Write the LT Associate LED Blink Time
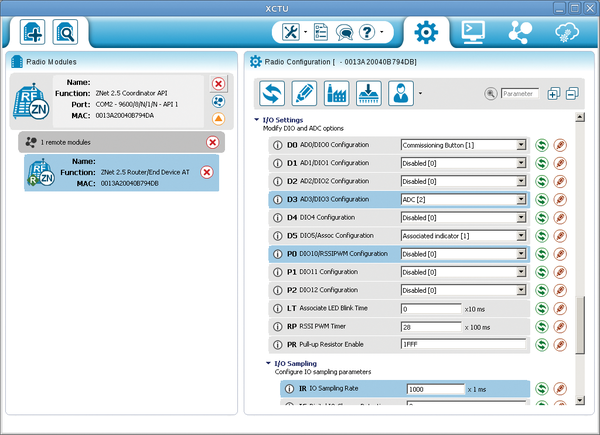The image size is (600, 435). pyautogui.click(x=560, y=308)
